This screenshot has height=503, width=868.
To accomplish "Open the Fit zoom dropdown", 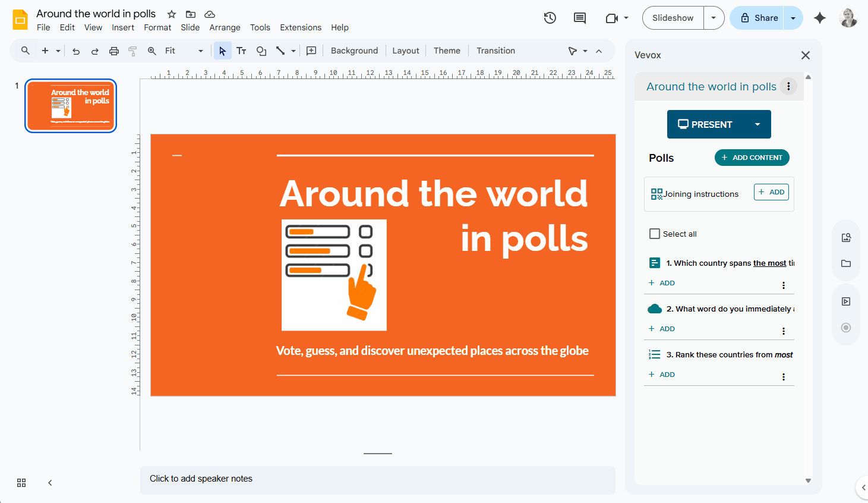I will 200,51.
